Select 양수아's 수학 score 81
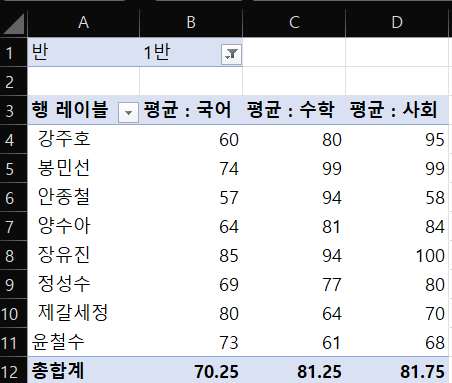Viewport: 452px width, 383px height. point(294,226)
